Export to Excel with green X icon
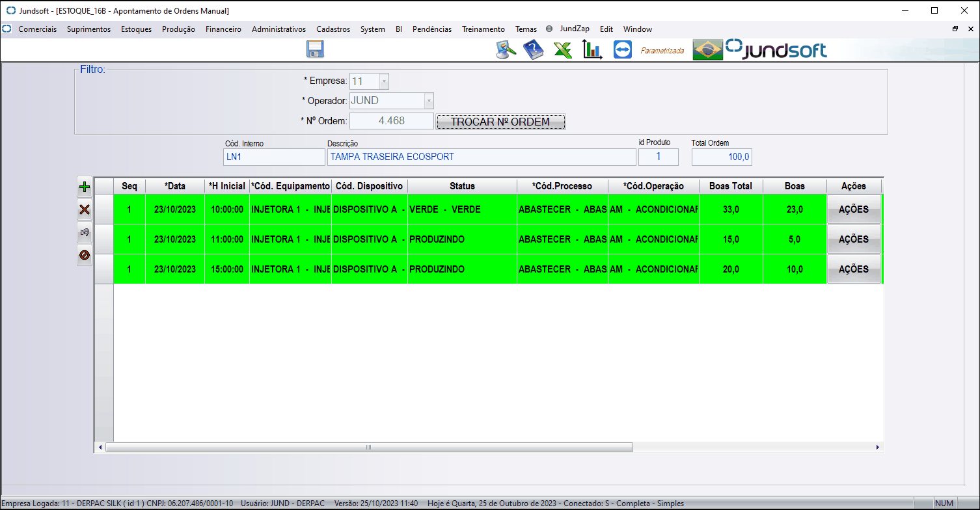 [x=563, y=50]
